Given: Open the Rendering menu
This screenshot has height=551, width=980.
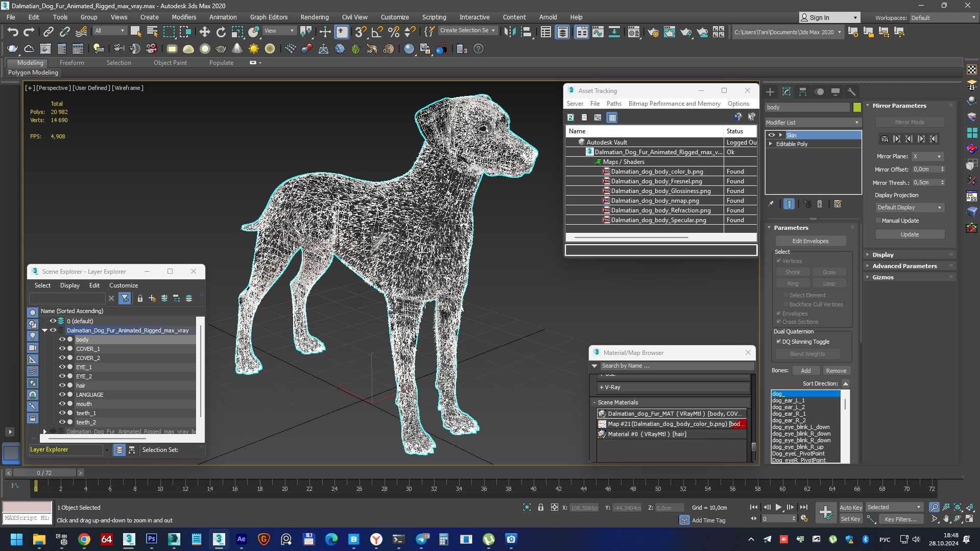Looking at the screenshot, I should click(x=314, y=17).
